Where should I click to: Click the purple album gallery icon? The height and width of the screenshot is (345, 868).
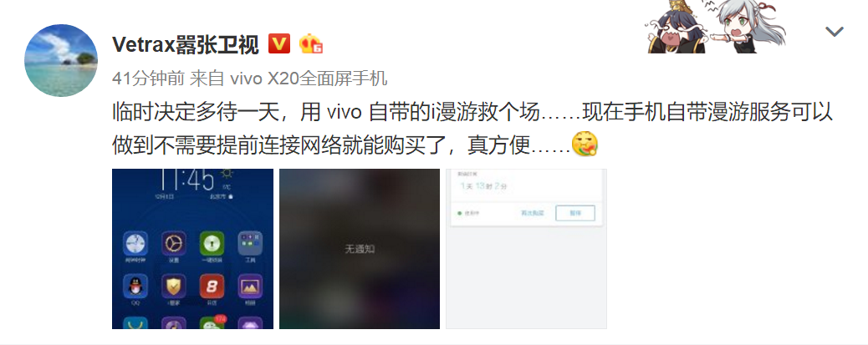(x=250, y=286)
